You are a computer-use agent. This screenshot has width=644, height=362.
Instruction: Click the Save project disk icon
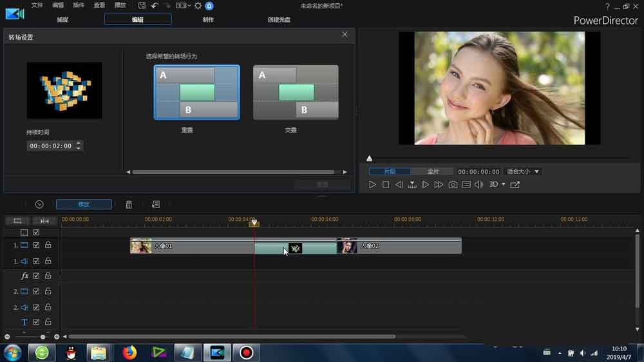(142, 6)
